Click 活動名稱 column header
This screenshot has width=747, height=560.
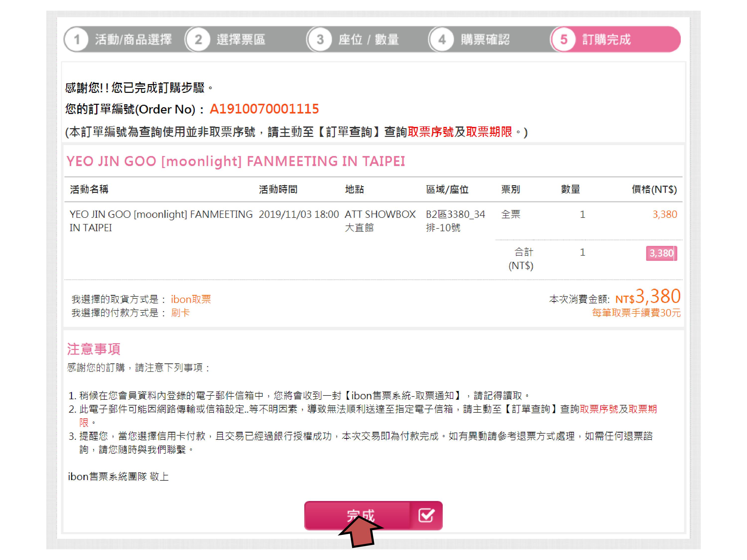(89, 189)
